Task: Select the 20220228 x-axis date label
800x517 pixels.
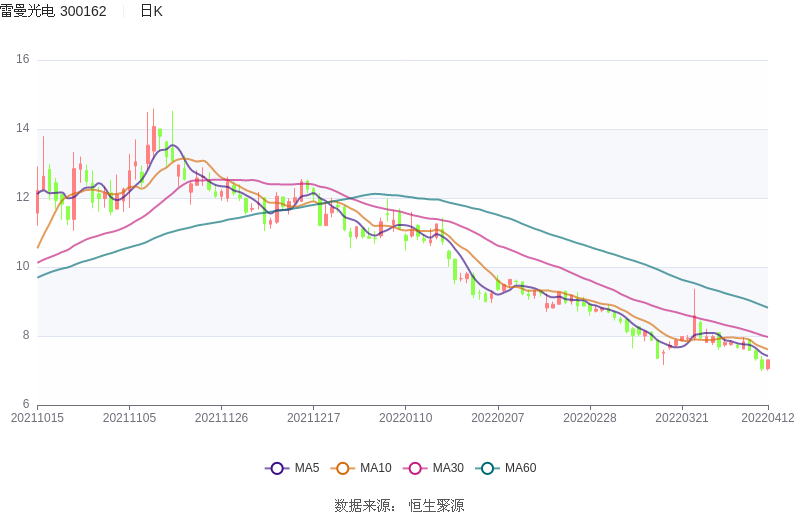Action: (x=589, y=418)
